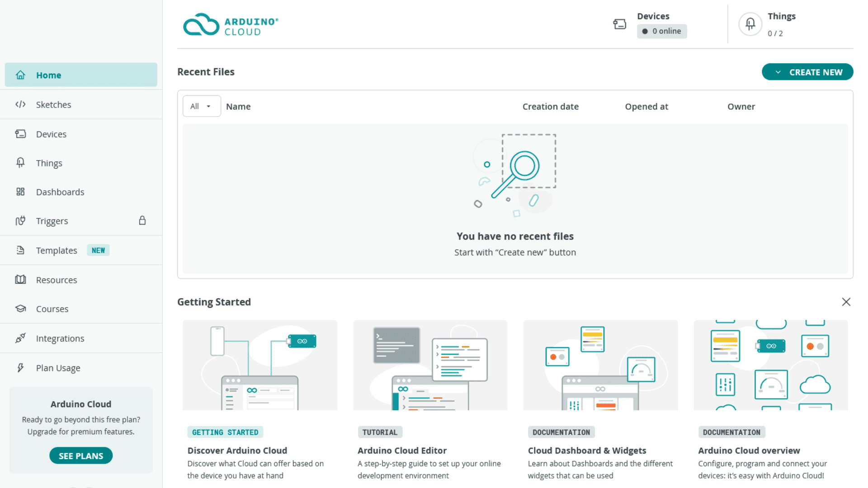This screenshot has height=488, width=868.
Task: Open the Cloud Dashboard & Widgets thumbnail
Action: tap(600, 365)
